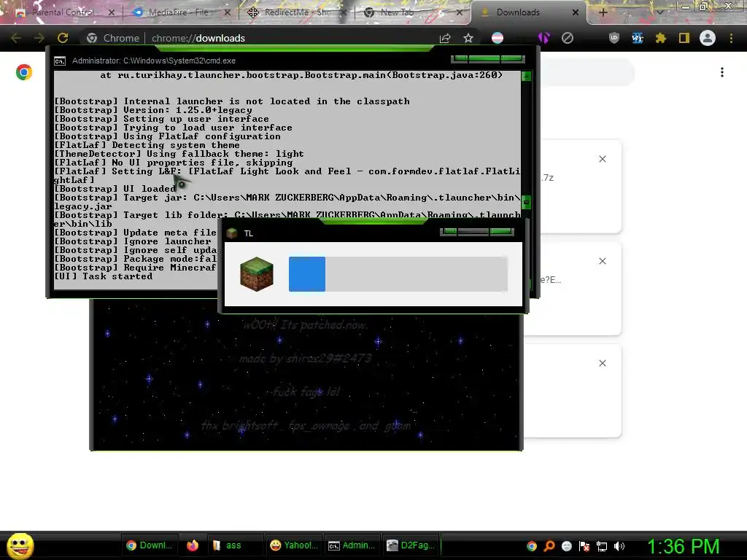
Task: Close the Parental Control tab
Action: 112,12
